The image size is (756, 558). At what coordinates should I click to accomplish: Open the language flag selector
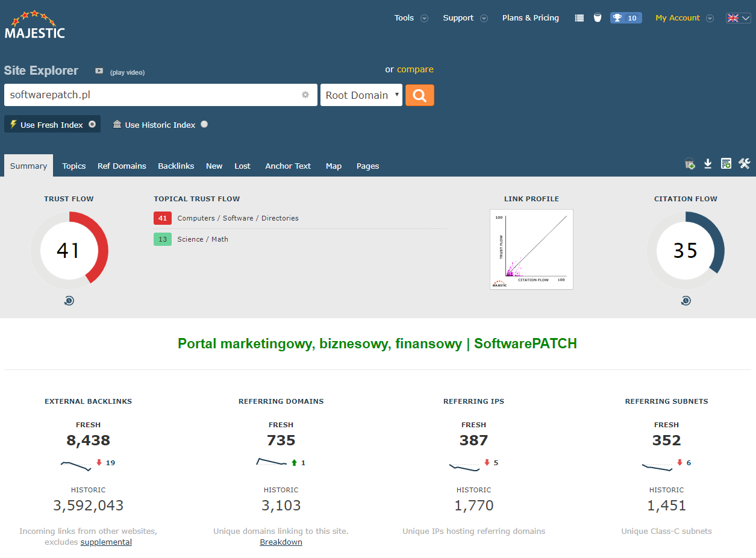pos(738,18)
